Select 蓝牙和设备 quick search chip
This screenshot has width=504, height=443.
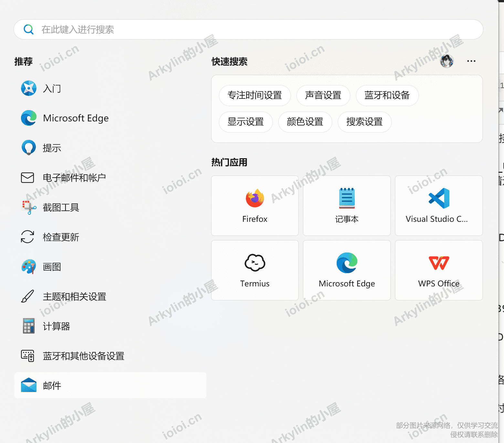coord(387,96)
